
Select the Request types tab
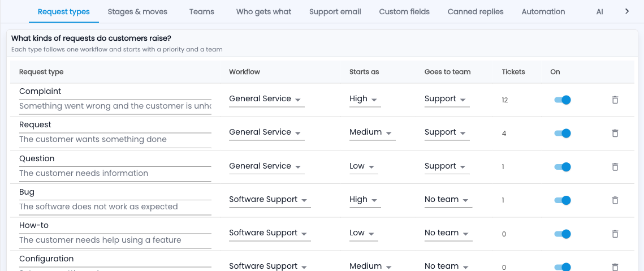pyautogui.click(x=64, y=12)
